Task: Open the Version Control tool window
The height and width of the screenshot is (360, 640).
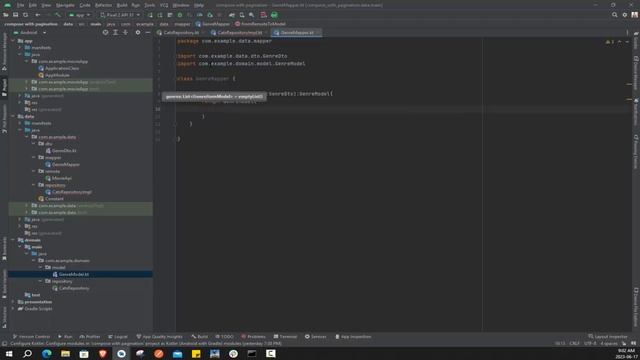Action: [x=31, y=336]
